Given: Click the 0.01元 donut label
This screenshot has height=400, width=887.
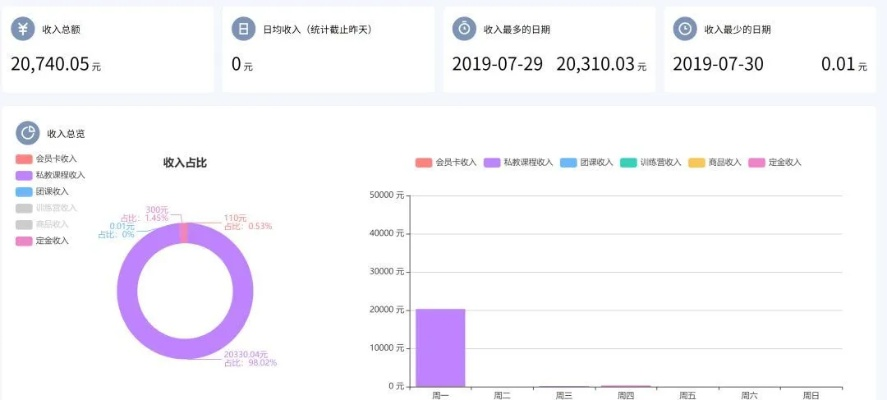Looking at the screenshot, I should tap(122, 226).
